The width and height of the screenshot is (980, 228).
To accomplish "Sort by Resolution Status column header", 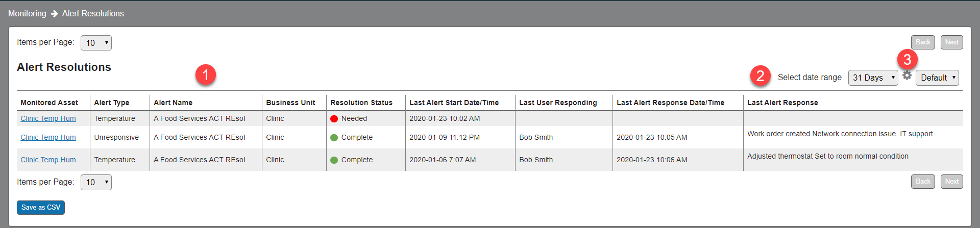I will coord(361,103).
